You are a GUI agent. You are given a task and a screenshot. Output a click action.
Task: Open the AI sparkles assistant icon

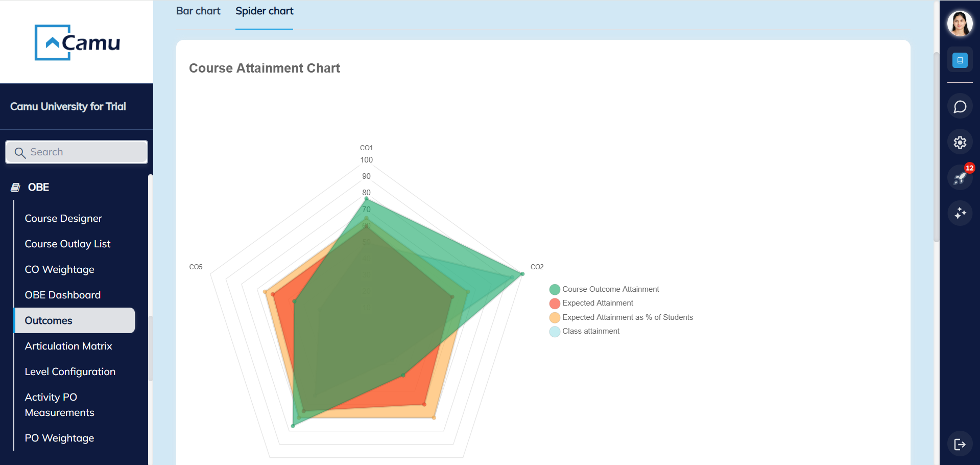tap(960, 214)
